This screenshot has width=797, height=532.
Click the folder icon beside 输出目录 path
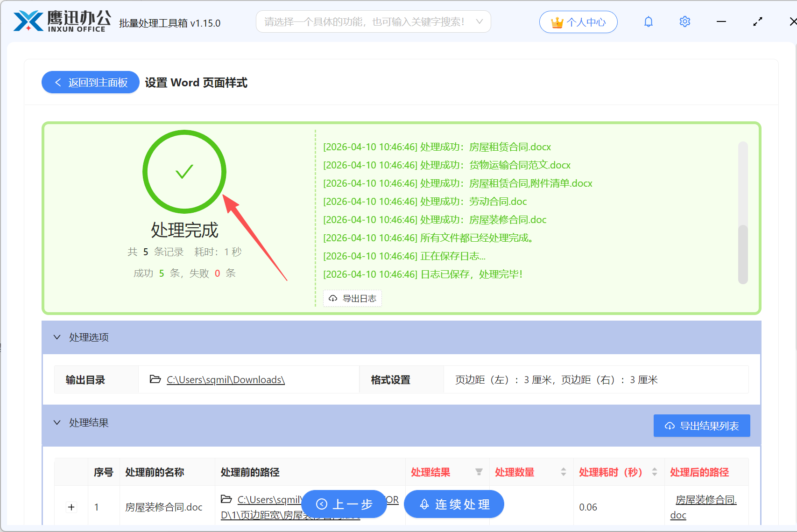(155, 379)
